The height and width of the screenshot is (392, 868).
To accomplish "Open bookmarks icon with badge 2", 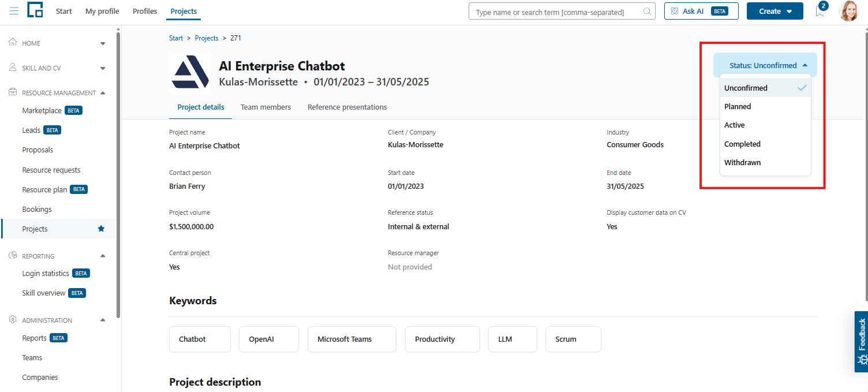I will [820, 10].
